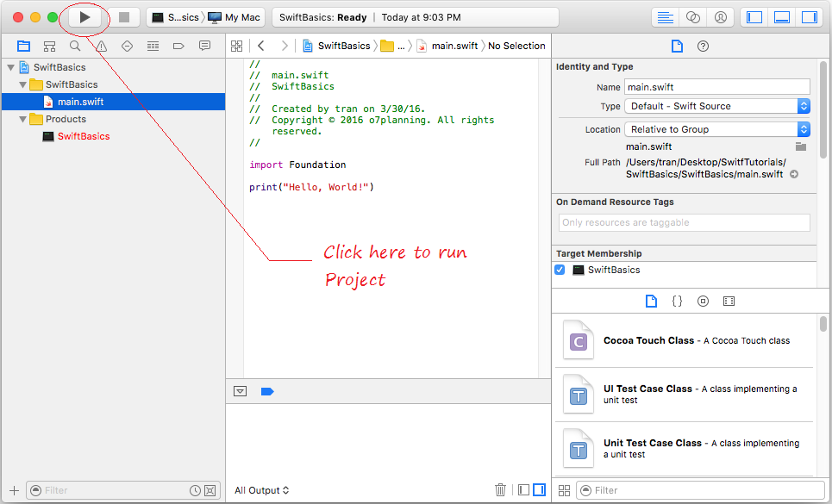
Task: Show the Object library
Action: click(703, 302)
